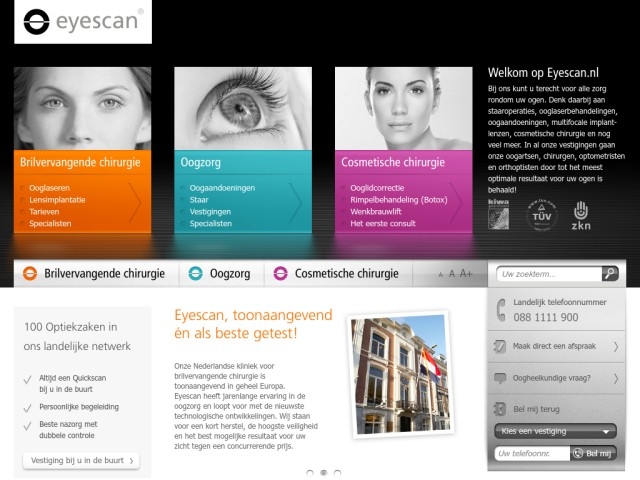Screen dimensions: 640x480
Task: Open the 'Kies een vestiging' dropdown
Action: click(555, 431)
